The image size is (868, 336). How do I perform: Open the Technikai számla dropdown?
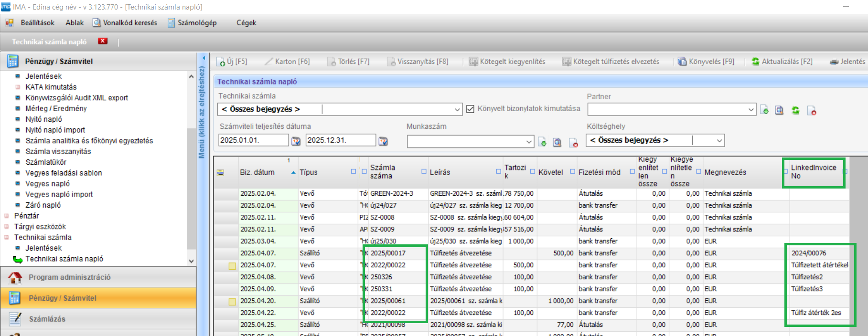coord(457,109)
